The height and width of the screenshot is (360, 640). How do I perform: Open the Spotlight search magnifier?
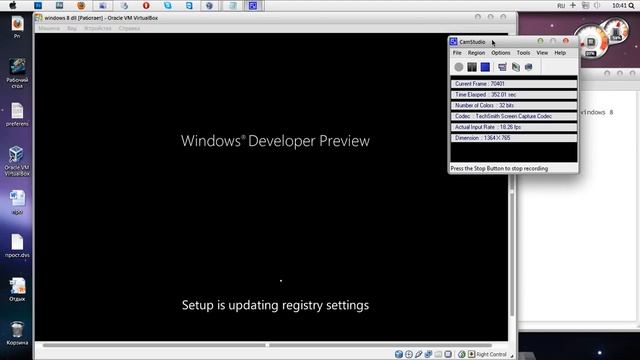tap(632, 5)
